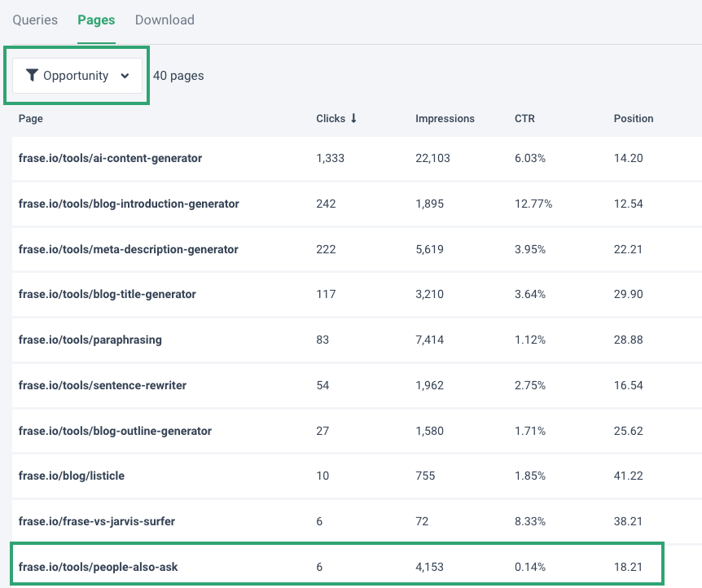Click the 3,210 impressions value
The image size is (702, 588).
tap(429, 295)
